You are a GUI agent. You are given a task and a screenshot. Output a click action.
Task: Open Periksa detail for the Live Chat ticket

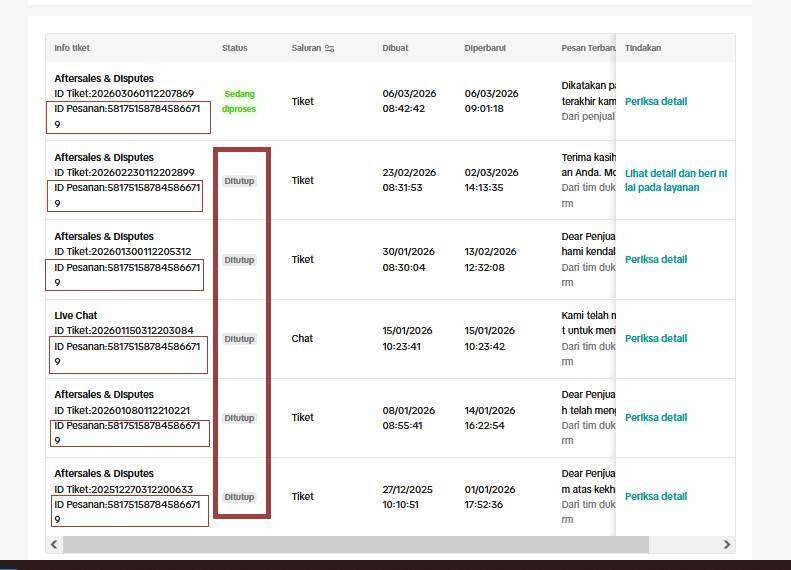(x=655, y=338)
